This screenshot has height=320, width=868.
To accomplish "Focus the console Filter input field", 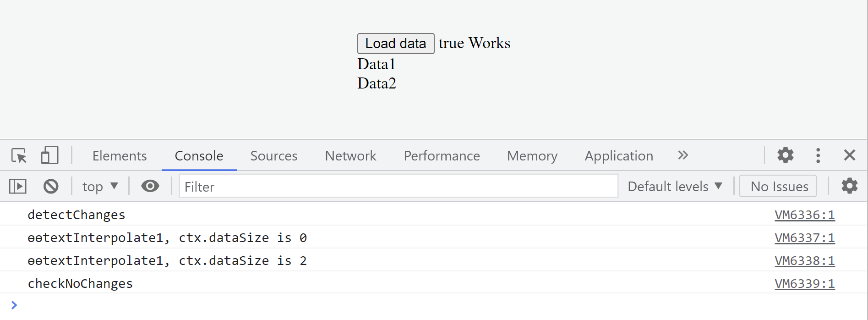I will 399,187.
